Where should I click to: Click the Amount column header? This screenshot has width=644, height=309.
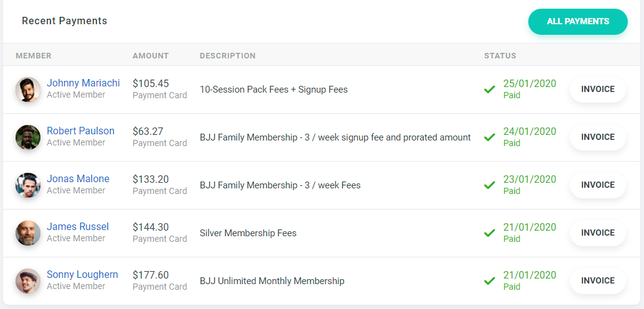[151, 56]
